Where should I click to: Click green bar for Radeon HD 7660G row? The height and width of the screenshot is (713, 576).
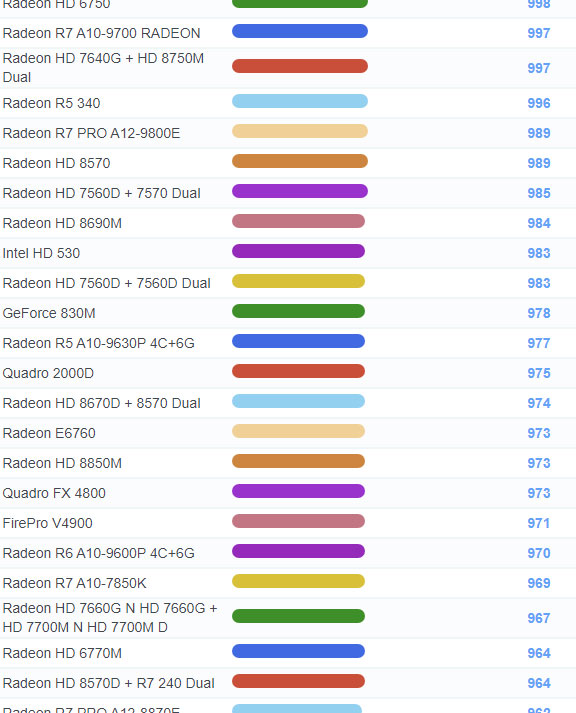298,616
